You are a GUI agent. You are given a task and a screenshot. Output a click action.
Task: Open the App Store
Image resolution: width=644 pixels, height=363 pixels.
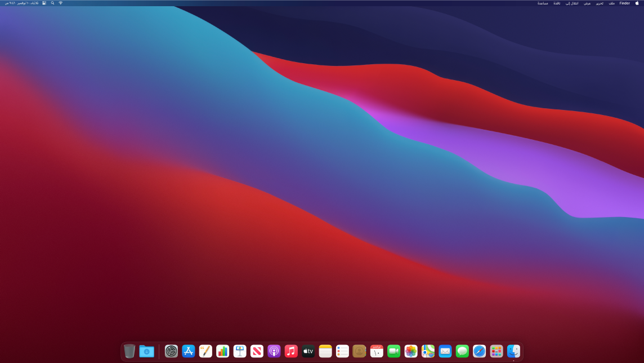[189, 351]
